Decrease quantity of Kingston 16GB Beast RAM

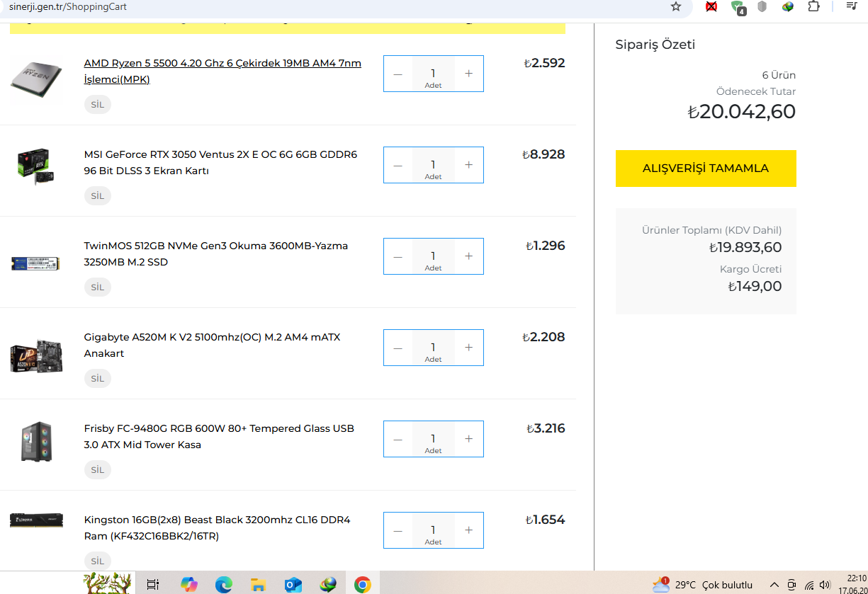(x=398, y=530)
